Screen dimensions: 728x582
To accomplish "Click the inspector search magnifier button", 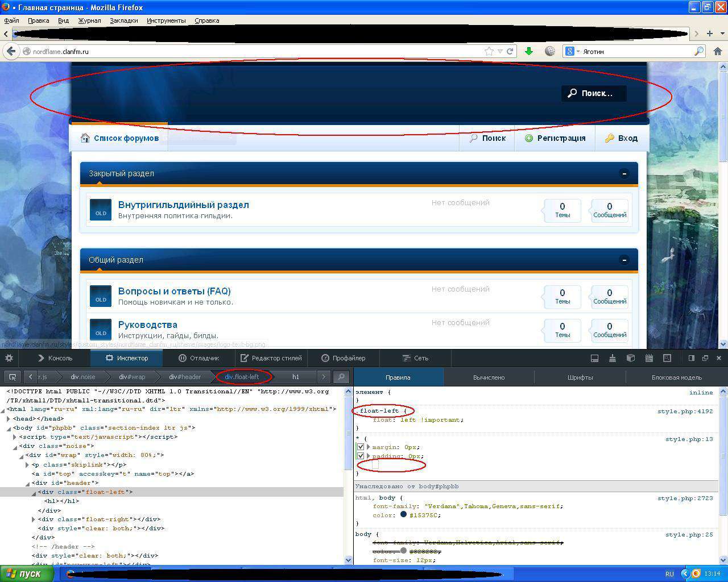I will (340, 377).
